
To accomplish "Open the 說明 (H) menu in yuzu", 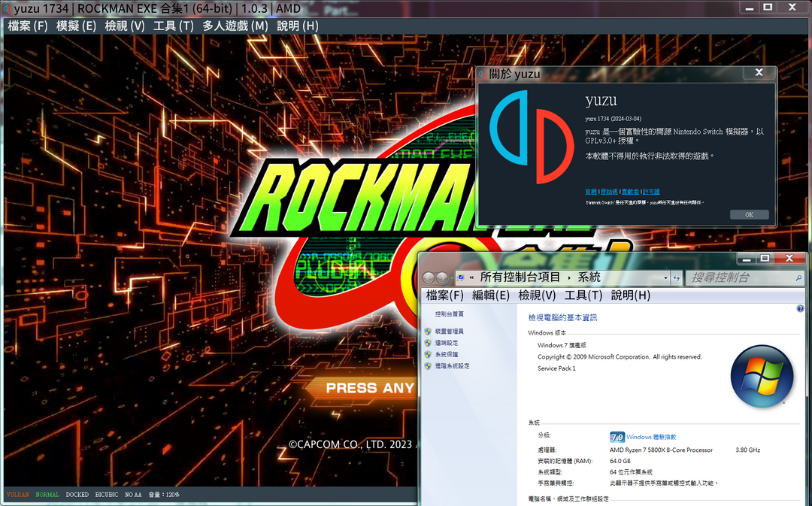I will point(297,26).
